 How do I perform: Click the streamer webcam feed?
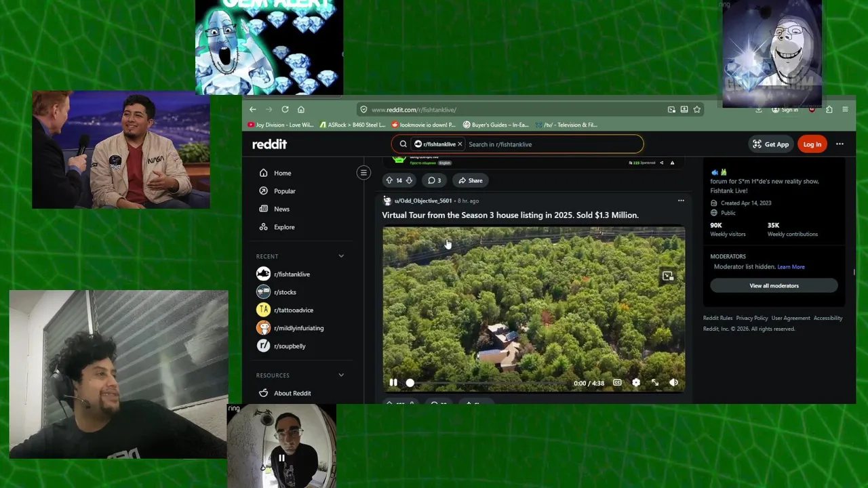pos(119,375)
